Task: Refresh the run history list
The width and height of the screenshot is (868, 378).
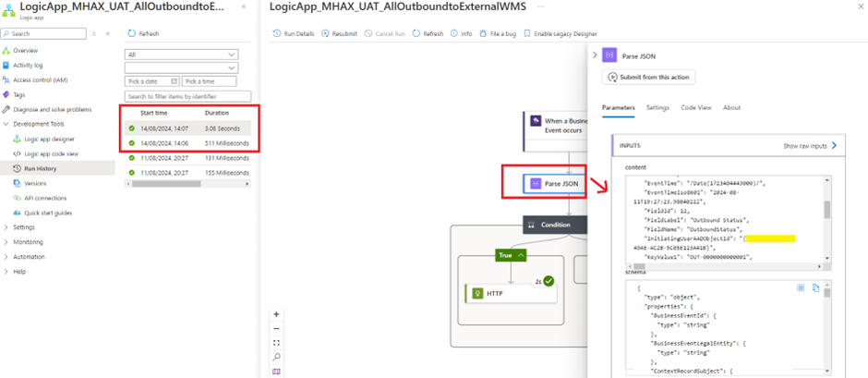Action: (x=143, y=34)
